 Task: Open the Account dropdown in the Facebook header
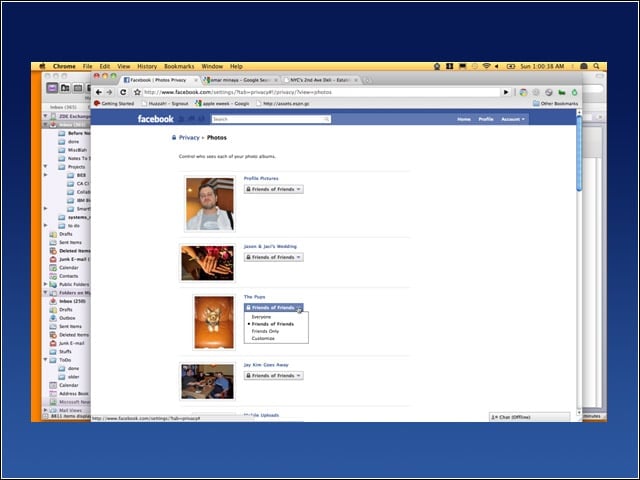coord(513,119)
